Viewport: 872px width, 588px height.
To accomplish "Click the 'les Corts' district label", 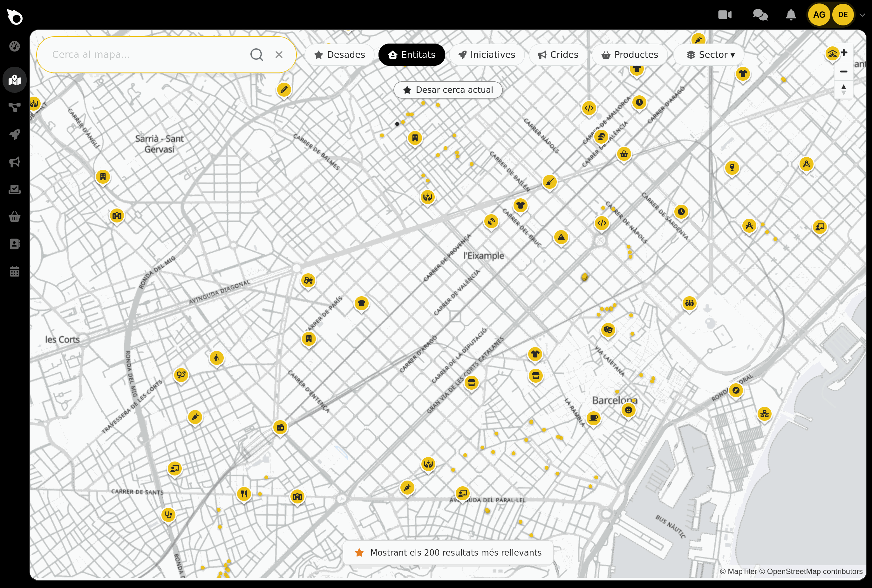I will pos(62,339).
